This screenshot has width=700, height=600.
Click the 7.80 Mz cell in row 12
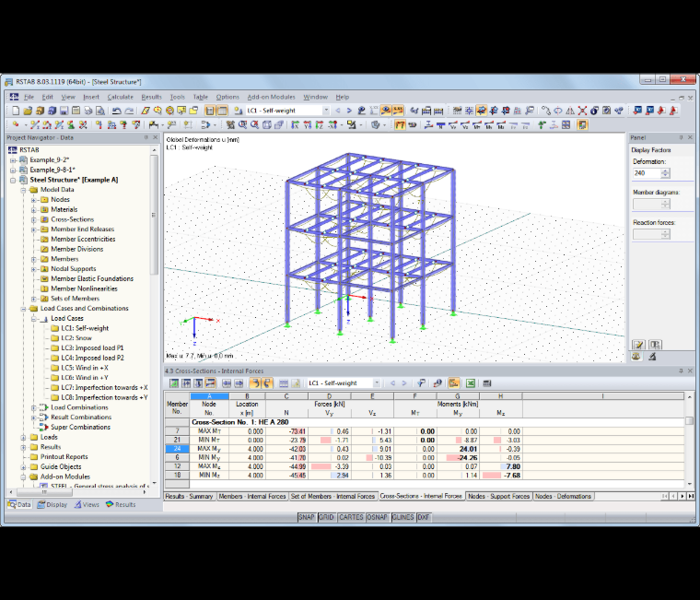[x=500, y=466]
